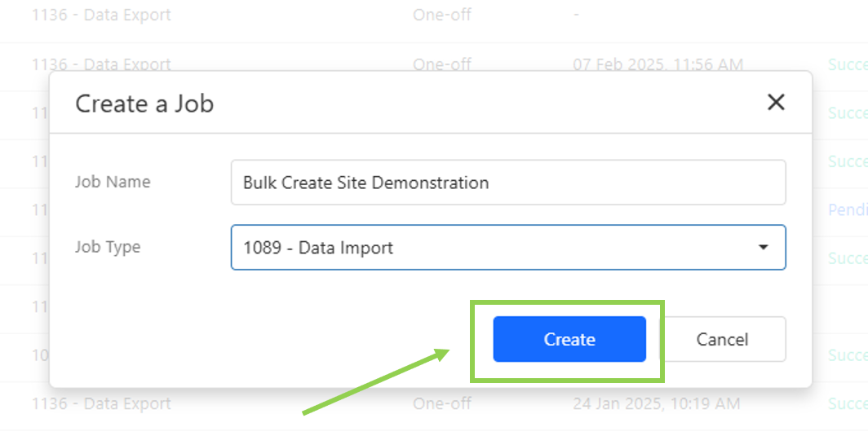Expand the Job Type dropdown arrow
The height and width of the screenshot is (436, 868).
coord(764,248)
